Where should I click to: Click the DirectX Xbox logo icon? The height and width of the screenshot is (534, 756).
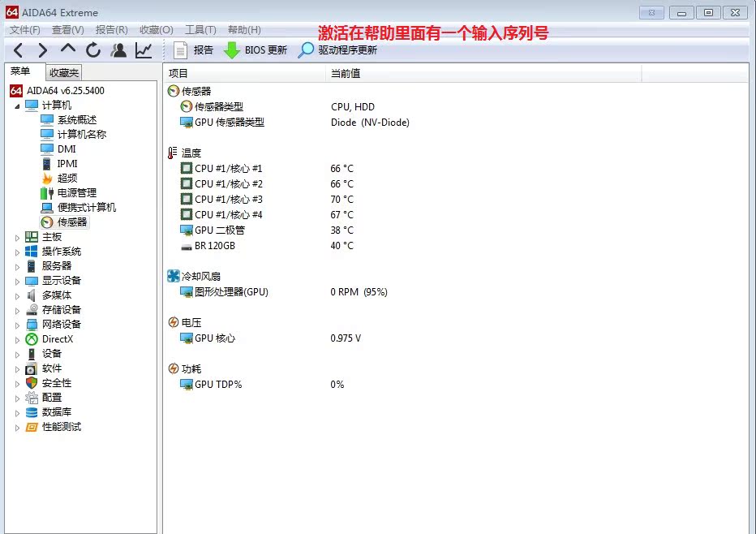[32, 339]
